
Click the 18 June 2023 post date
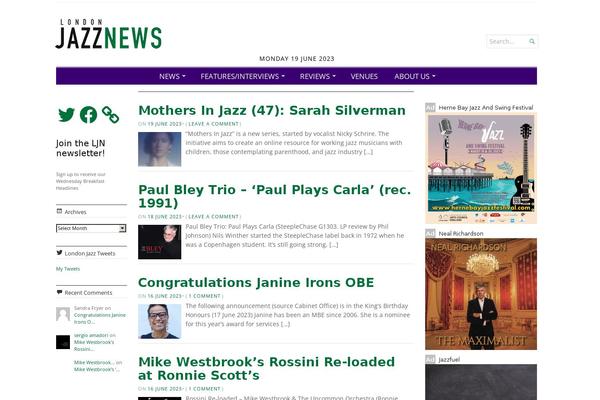coord(165,217)
